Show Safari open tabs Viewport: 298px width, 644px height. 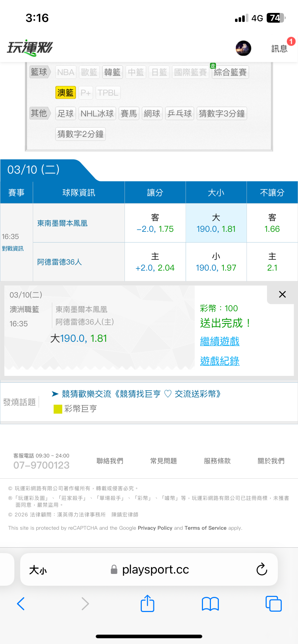pos(274,604)
